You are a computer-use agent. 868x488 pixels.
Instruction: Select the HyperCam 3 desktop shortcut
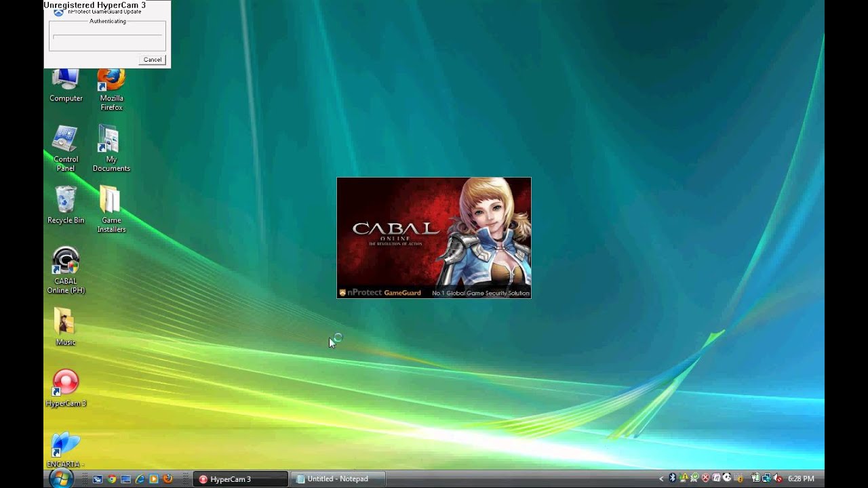[66, 388]
